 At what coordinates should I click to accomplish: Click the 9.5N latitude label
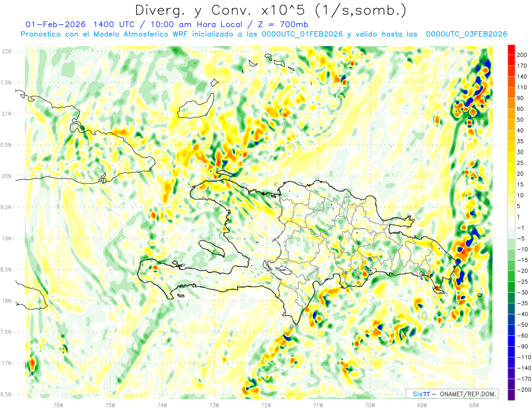click(x=7, y=207)
